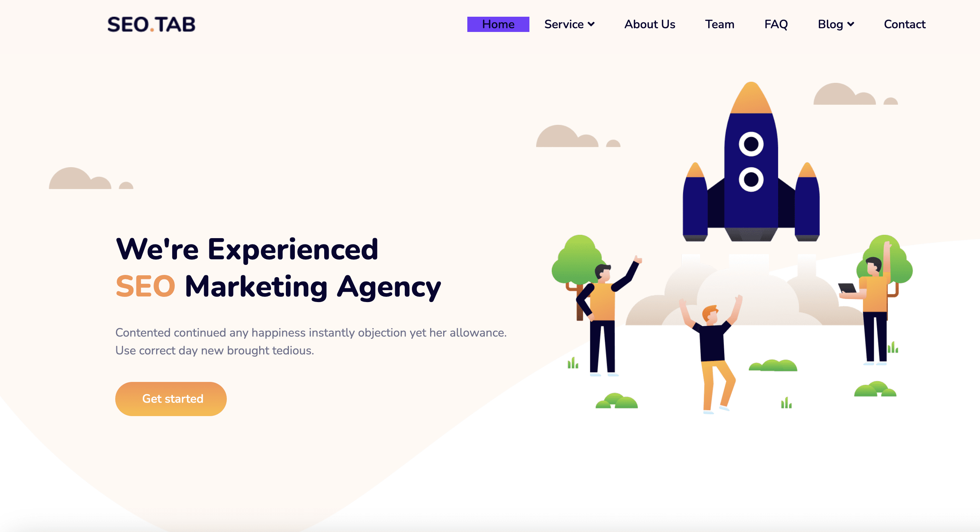
Task: Click the Get started button
Action: point(172,399)
